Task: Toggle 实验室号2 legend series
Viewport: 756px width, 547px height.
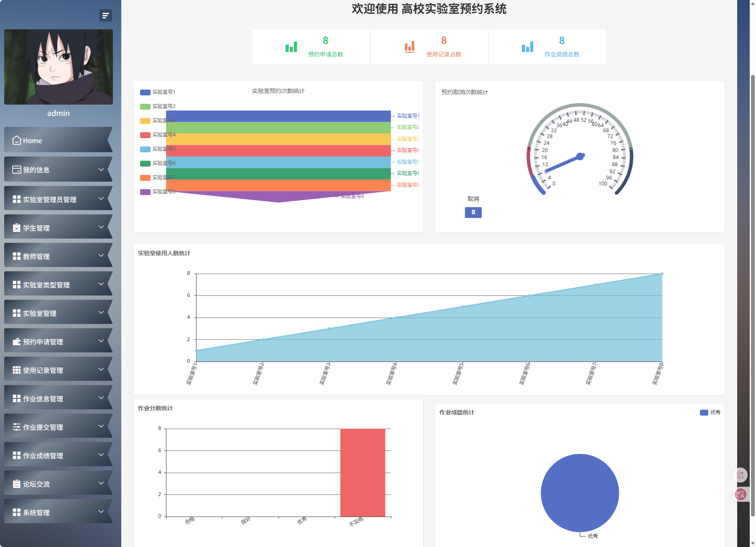Action: (158, 106)
